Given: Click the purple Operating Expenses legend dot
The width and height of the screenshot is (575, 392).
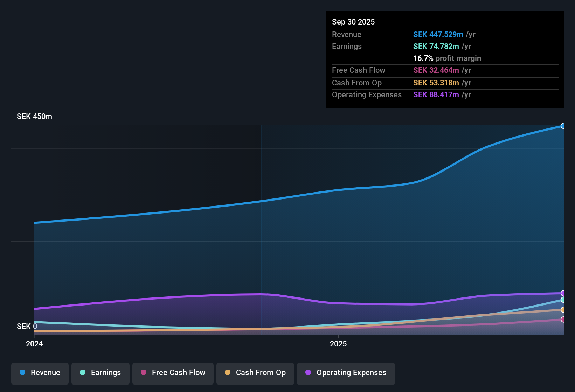Looking at the screenshot, I should pos(308,373).
